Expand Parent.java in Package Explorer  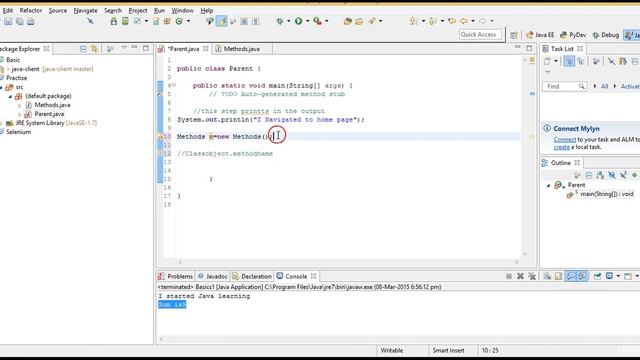pyautogui.click(x=20, y=114)
